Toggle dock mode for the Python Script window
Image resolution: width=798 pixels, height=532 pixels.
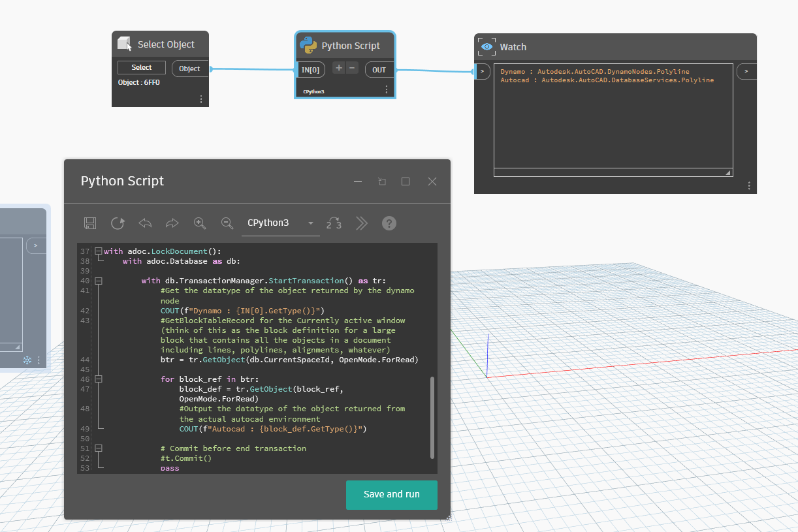click(x=381, y=181)
